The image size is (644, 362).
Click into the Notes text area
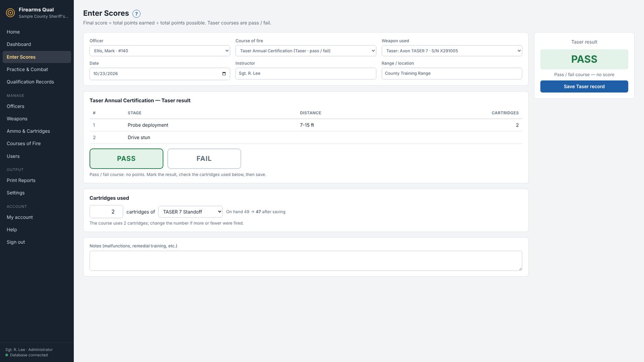[x=306, y=261]
